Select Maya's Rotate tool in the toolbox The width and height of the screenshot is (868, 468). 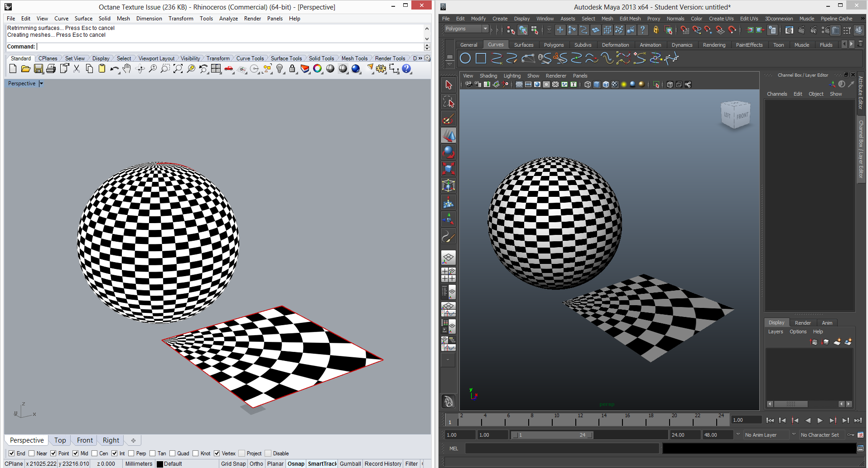pos(448,152)
